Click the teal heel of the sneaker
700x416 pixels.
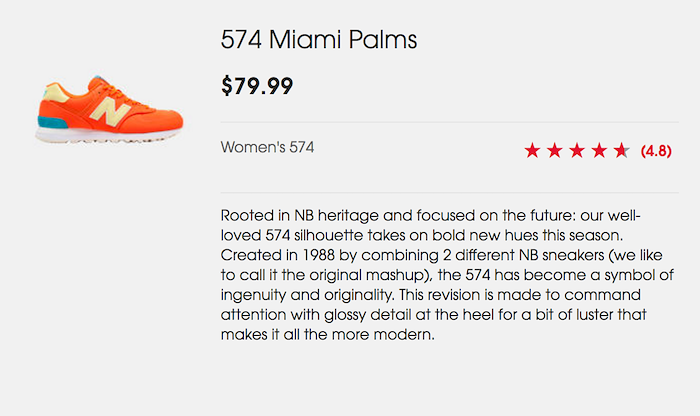49,126
